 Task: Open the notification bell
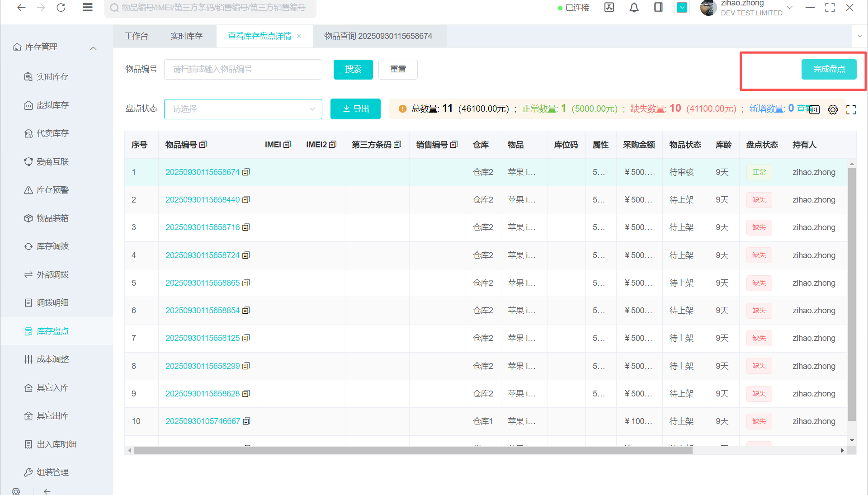[x=634, y=8]
